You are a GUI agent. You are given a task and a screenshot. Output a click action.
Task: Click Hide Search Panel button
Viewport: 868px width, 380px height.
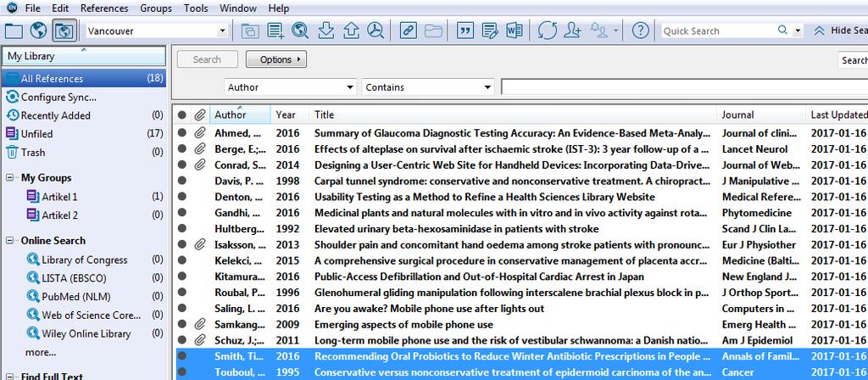click(840, 31)
